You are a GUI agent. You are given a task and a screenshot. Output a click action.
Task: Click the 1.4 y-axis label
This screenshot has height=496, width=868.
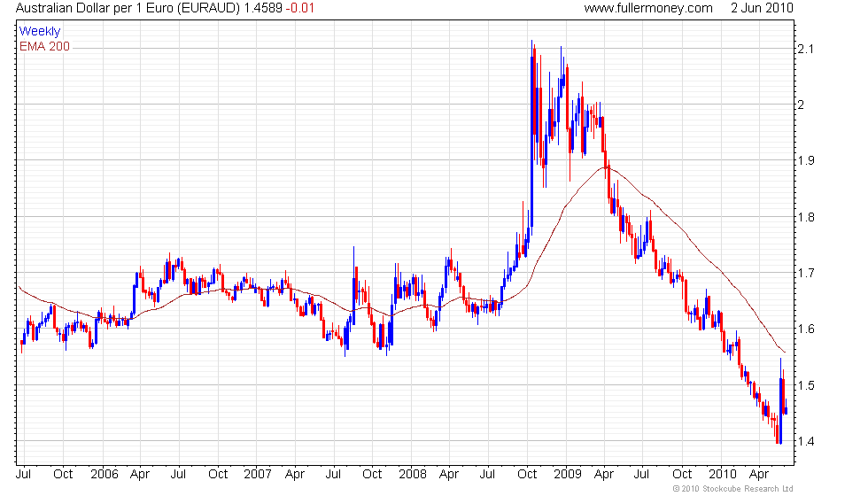coord(805,442)
